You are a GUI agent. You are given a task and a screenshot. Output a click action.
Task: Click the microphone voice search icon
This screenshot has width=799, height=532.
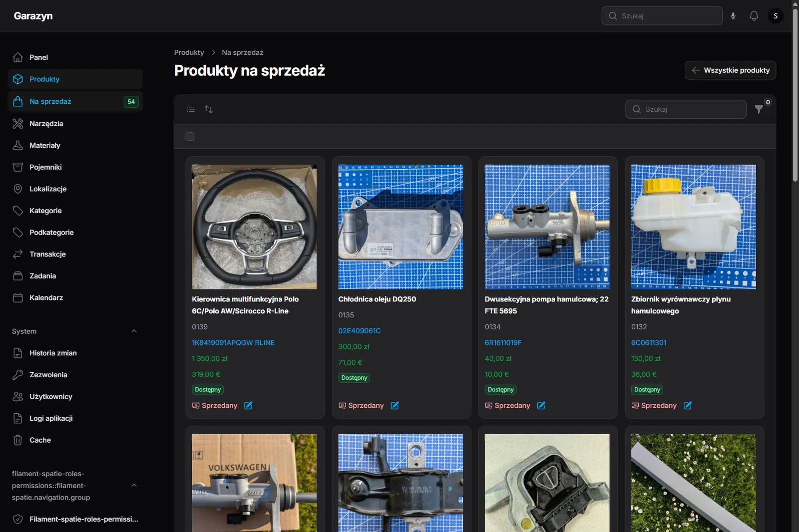pyautogui.click(x=733, y=16)
